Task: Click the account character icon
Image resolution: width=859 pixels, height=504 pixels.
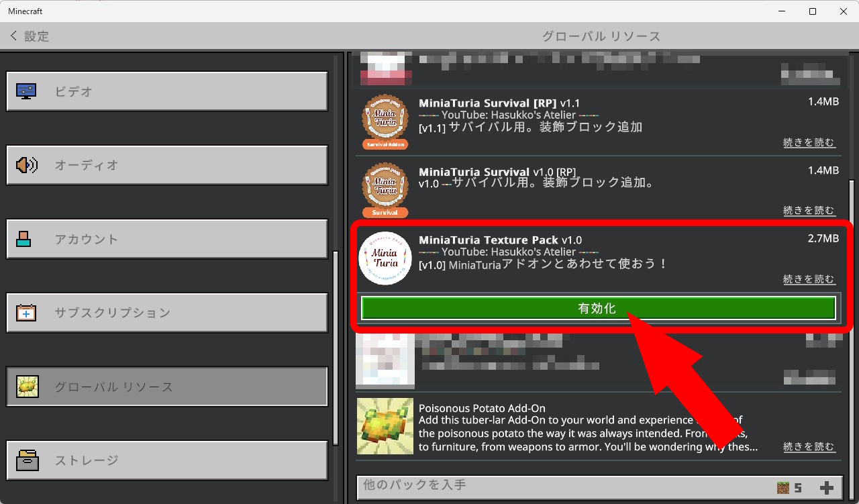Action: 24,239
